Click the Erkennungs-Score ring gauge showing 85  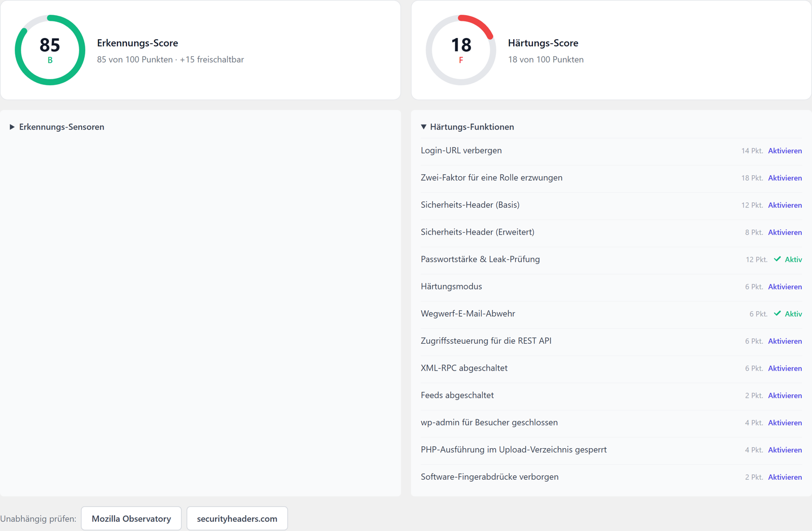(50, 50)
